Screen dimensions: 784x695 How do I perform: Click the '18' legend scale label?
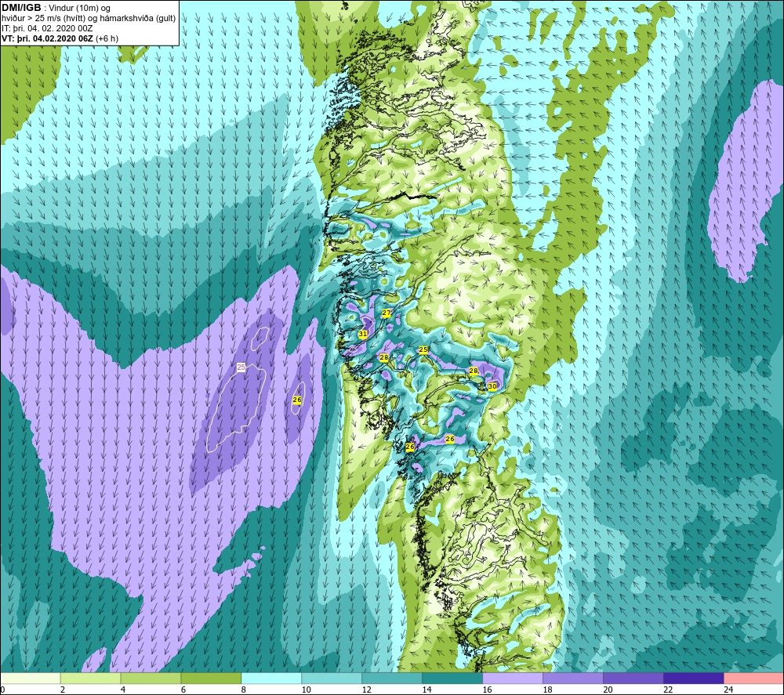tap(547, 690)
